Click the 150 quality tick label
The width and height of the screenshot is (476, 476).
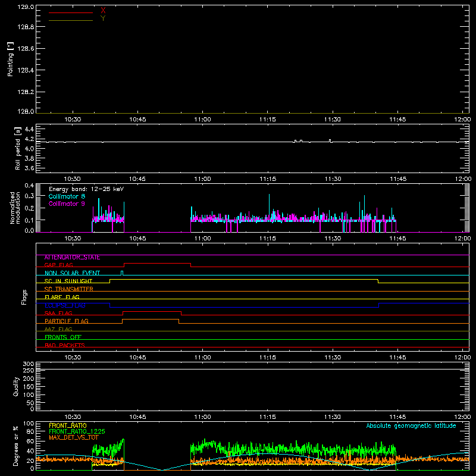pyautogui.click(x=28, y=387)
